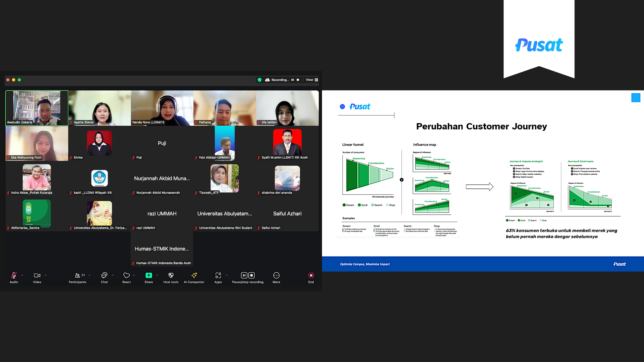
Task: Select AkfisHarba_Samira participant tile
Action: click(x=37, y=214)
